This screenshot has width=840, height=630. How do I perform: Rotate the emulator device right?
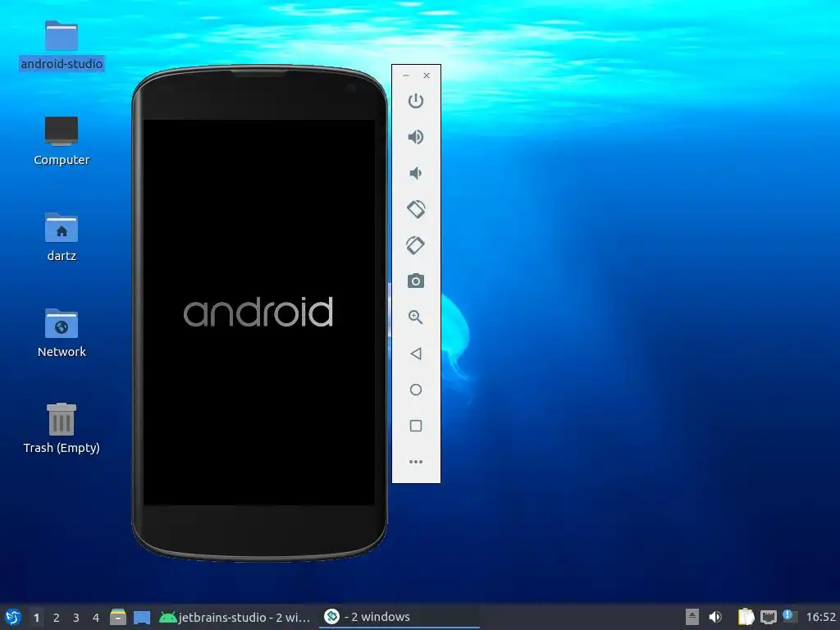pyautogui.click(x=416, y=245)
